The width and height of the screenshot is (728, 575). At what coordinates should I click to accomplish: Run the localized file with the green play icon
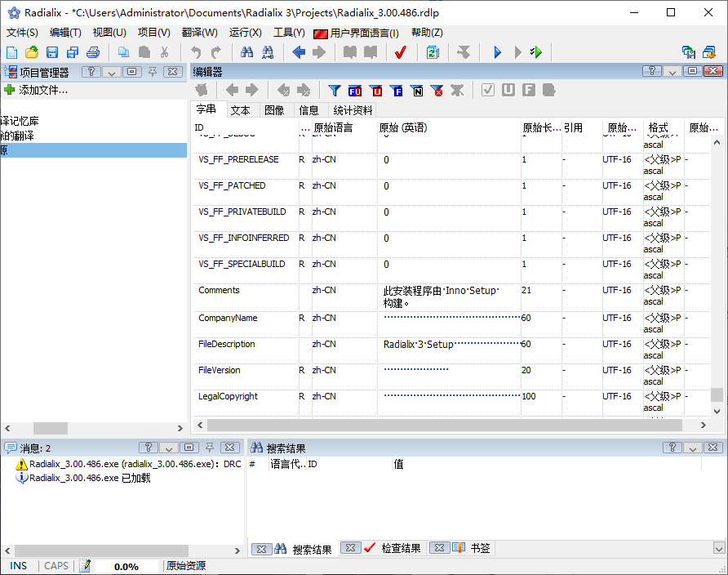(538, 52)
